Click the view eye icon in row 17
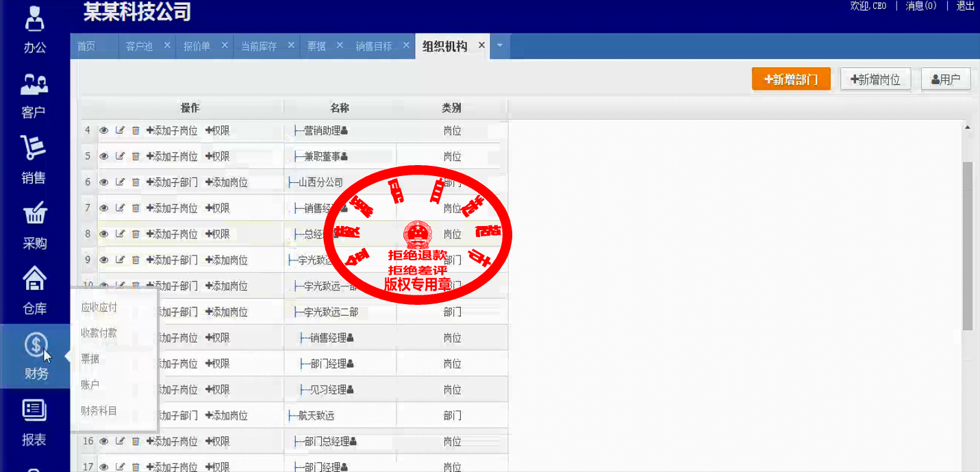 (104, 467)
